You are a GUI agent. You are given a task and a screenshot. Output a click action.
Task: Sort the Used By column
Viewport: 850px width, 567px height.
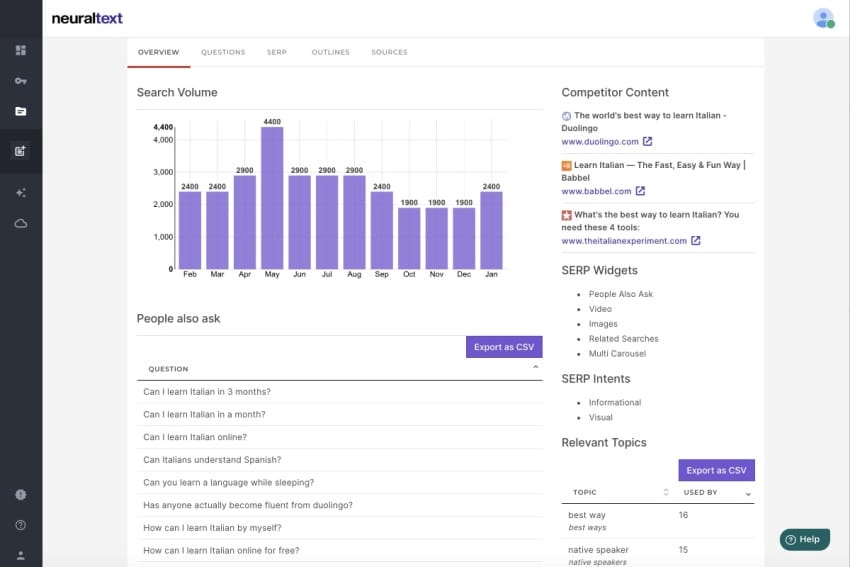point(747,493)
